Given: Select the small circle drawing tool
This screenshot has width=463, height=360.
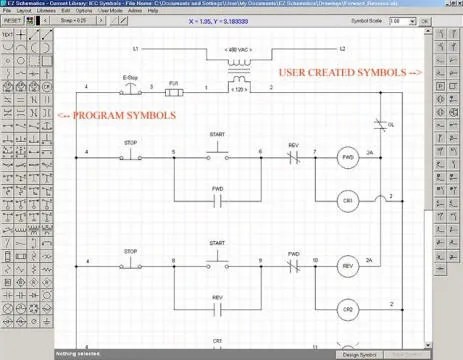Looking at the screenshot, I should click(7, 61).
